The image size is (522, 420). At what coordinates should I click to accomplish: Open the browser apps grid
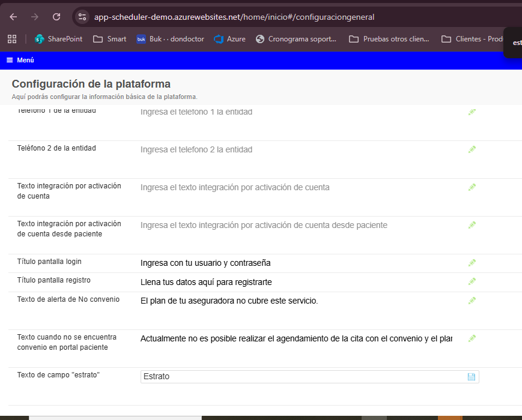(11, 39)
